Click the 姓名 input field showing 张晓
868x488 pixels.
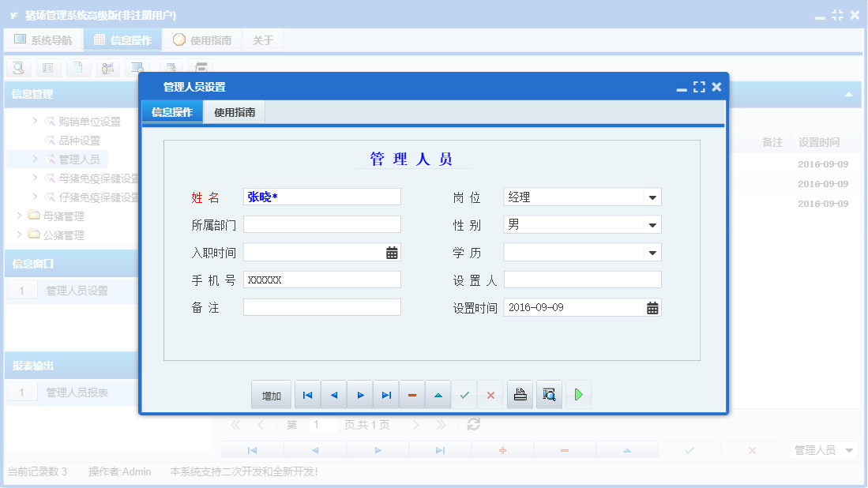point(321,197)
